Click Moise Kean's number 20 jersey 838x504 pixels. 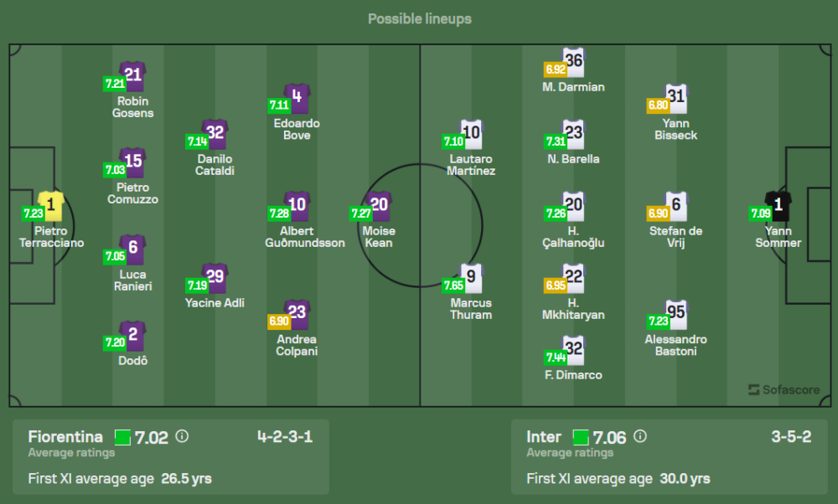click(x=380, y=204)
